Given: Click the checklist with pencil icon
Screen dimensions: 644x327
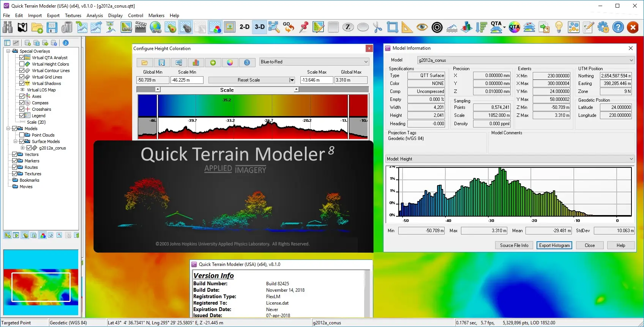Looking at the screenshot, I should pyautogui.click(x=589, y=27).
